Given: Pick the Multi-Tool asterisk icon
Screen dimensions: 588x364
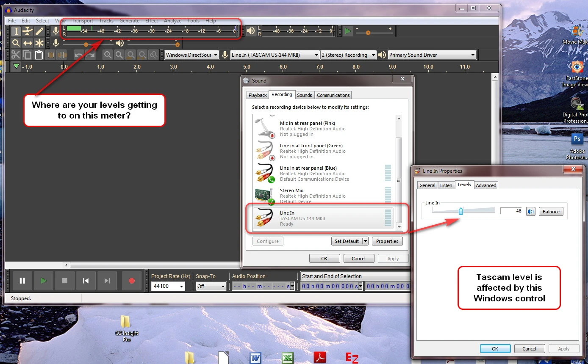Looking at the screenshot, I should coord(39,43).
